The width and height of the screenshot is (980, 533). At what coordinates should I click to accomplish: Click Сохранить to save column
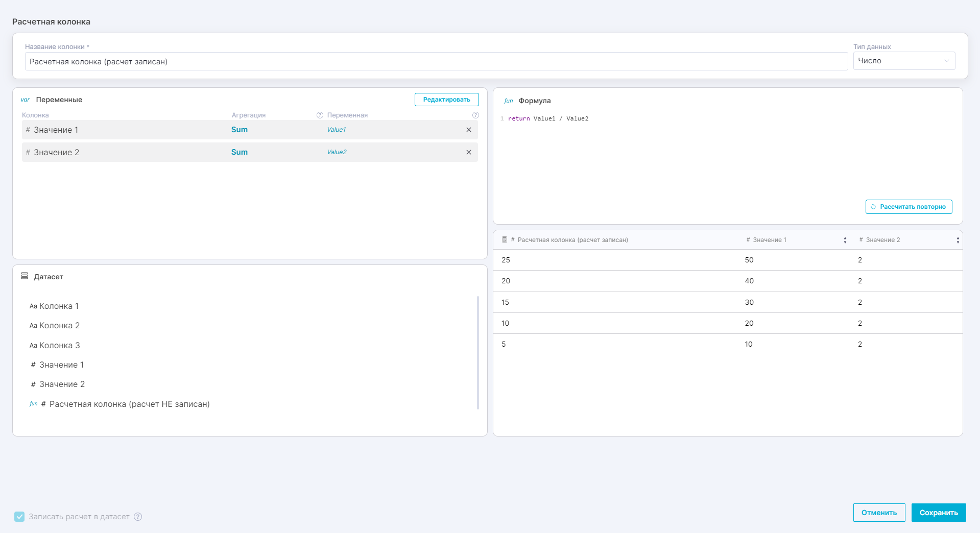[938, 513]
